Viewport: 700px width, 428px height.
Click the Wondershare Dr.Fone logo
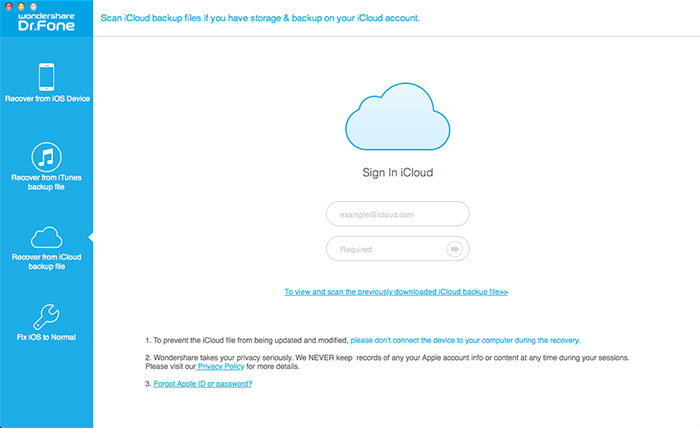[x=46, y=22]
